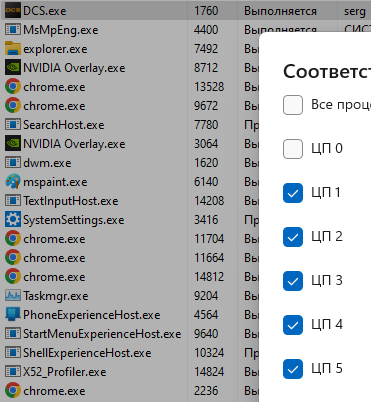The width and height of the screenshot is (371, 402).
Task: Click the Taskmgr.exe graph icon
Action: click(x=13, y=296)
